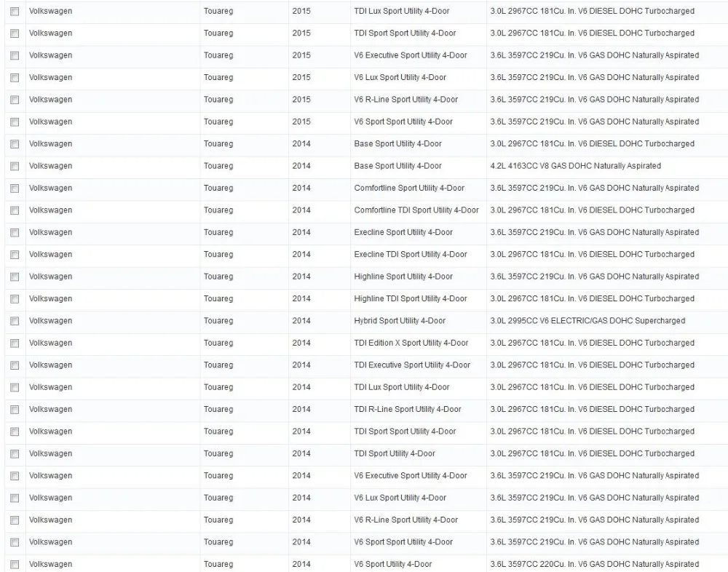The width and height of the screenshot is (728, 572).
Task: Select the 2015 V6 Executive row checkbox
Action: [15, 56]
